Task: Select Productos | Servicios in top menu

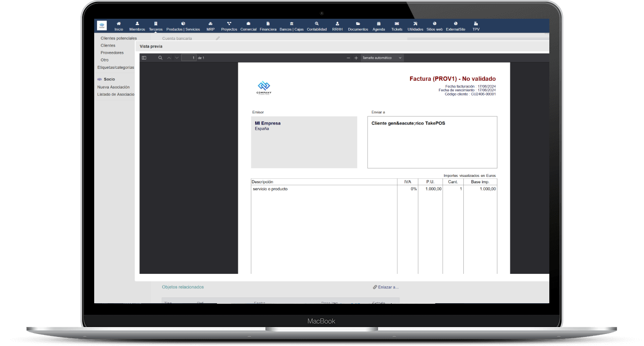Action: (x=183, y=26)
